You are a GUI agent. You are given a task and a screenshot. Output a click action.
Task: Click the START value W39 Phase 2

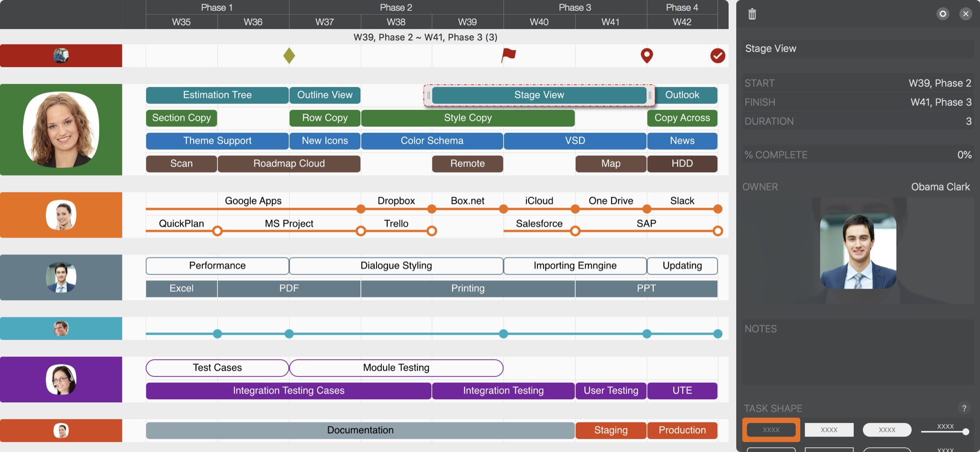click(x=940, y=83)
